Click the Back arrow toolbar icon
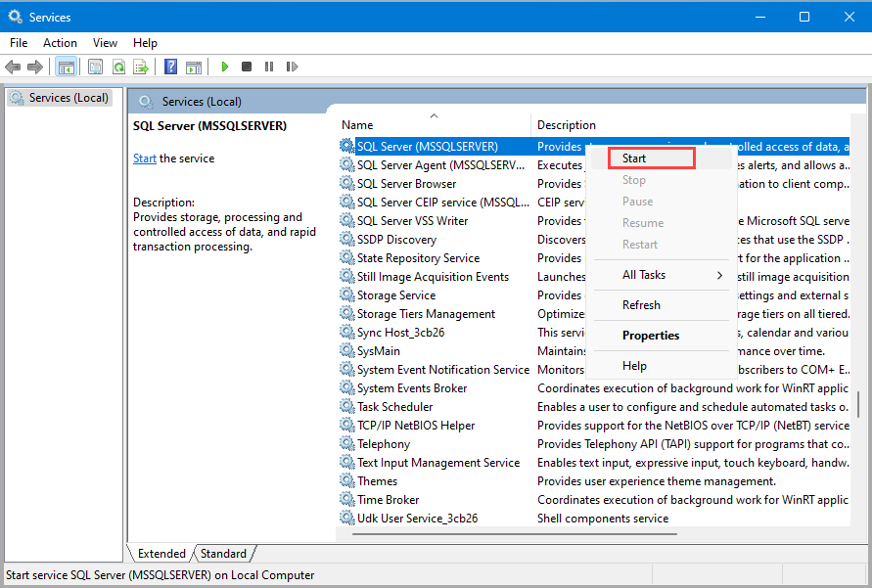Screen dimensions: 872x588 pyautogui.click(x=13, y=68)
